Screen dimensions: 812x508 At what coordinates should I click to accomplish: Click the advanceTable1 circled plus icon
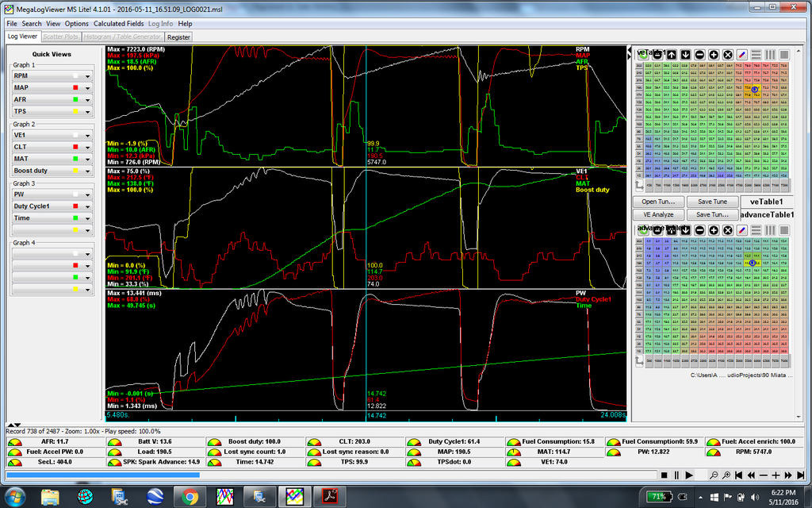(714, 229)
